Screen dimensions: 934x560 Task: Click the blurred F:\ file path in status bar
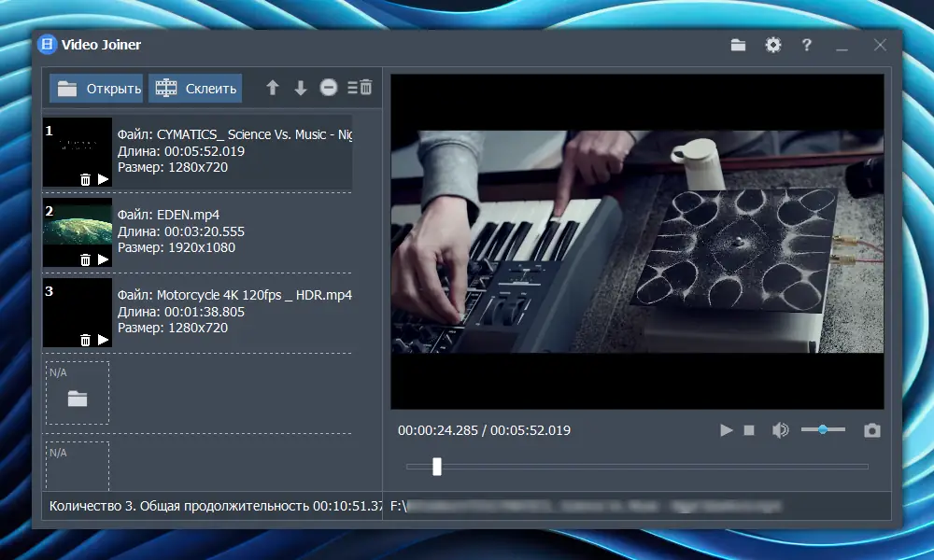[x=586, y=507]
